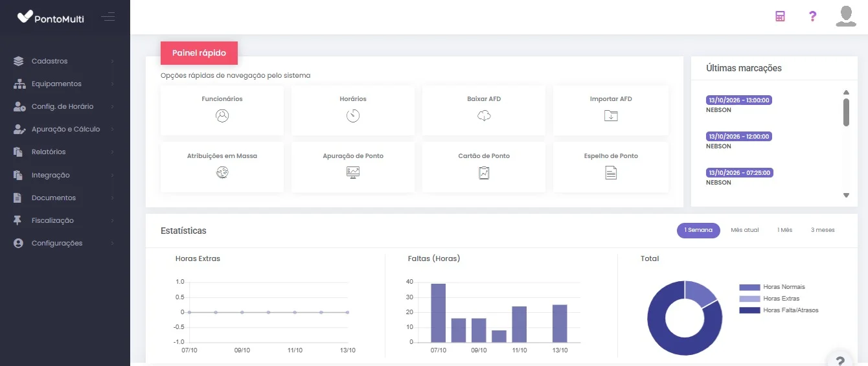868x366 pixels.
Task: Toggle the Horas Normais legend swatch
Action: click(x=749, y=287)
